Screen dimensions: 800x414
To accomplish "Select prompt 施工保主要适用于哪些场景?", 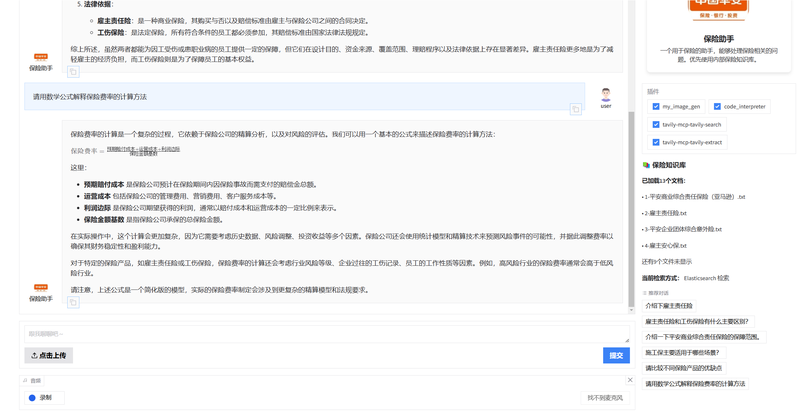I will 683,352.
